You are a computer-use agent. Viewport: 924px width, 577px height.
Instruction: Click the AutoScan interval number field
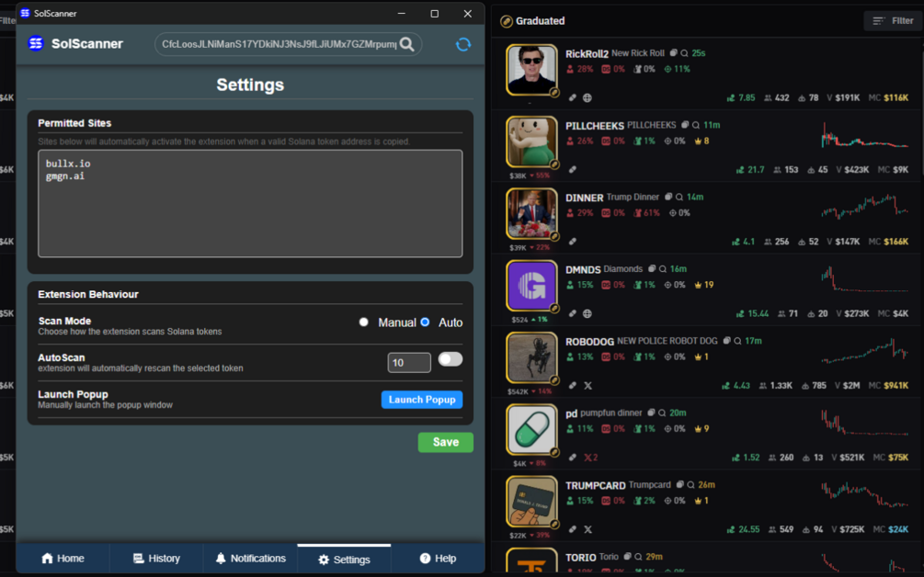click(x=409, y=363)
